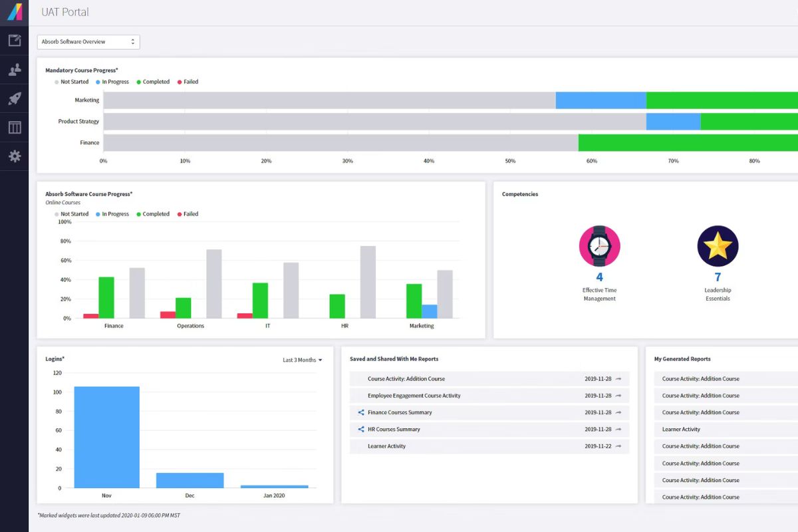Viewport: 798px width, 532px height.
Task: Toggle Completed legend in Mandatory Course Progress
Action: click(x=153, y=82)
